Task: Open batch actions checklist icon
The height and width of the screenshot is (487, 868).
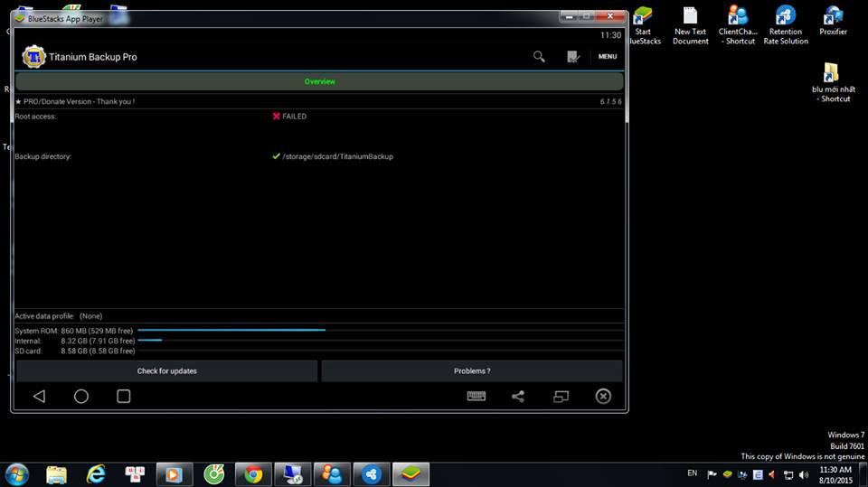Action: [x=573, y=56]
